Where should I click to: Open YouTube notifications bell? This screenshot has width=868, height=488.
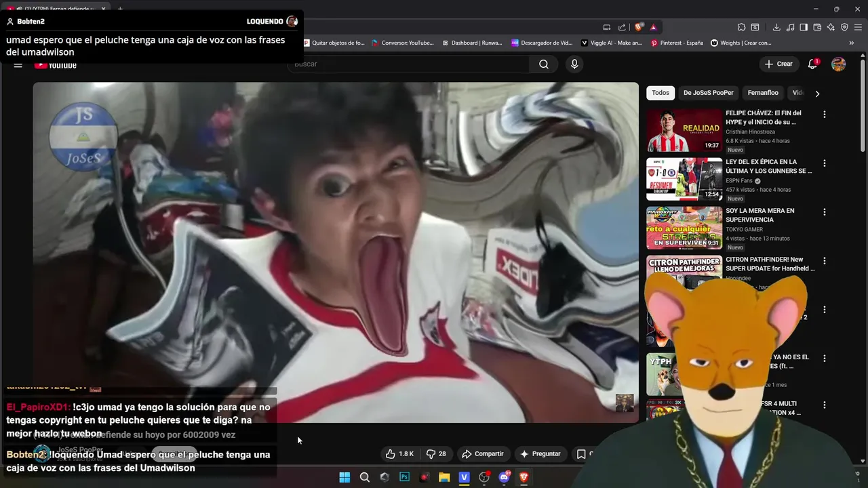click(x=812, y=64)
